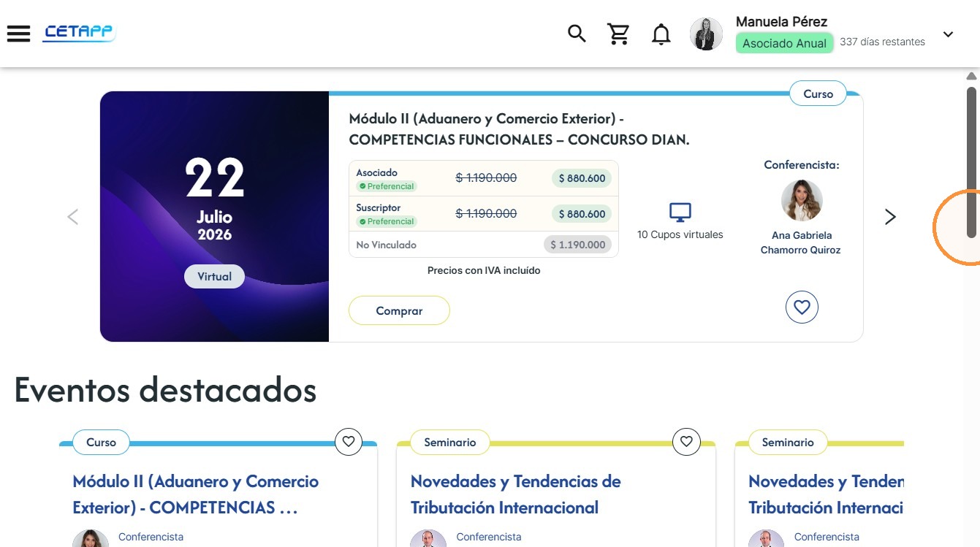Favorite the featured course with heart icon
Screen dimensions: 980x547
[802, 307]
